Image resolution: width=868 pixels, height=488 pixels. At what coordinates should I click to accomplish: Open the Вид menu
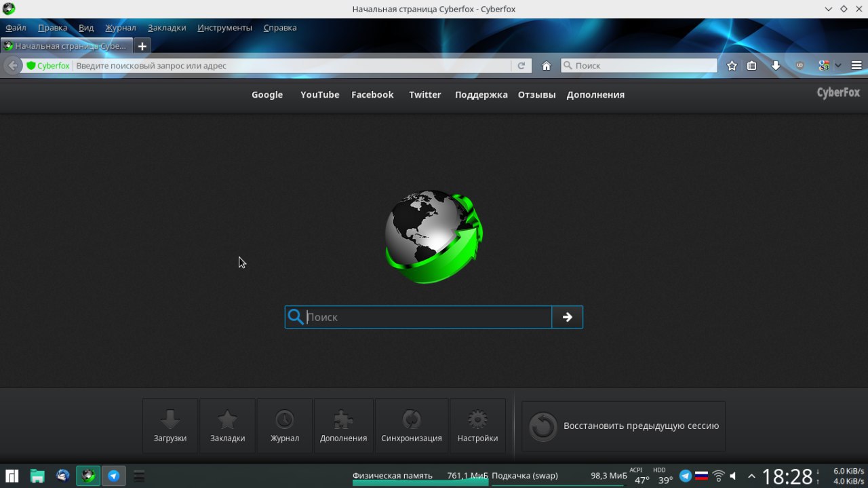pyautogui.click(x=86, y=28)
